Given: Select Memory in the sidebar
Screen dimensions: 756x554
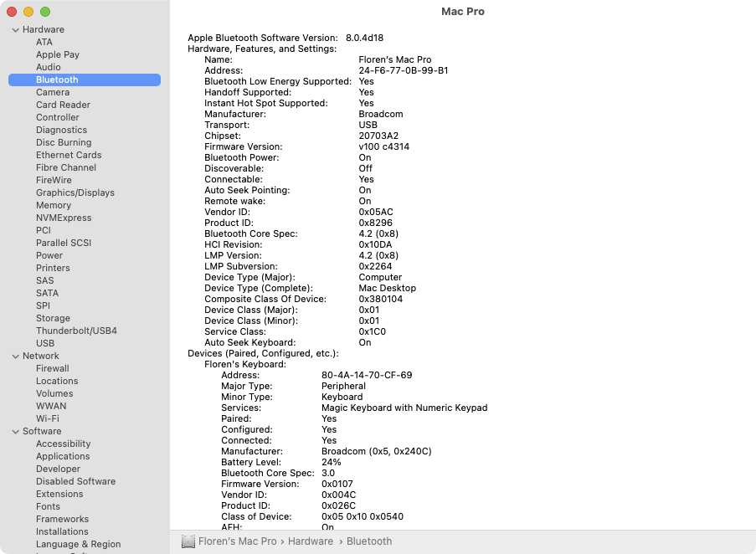Looking at the screenshot, I should [x=54, y=205].
